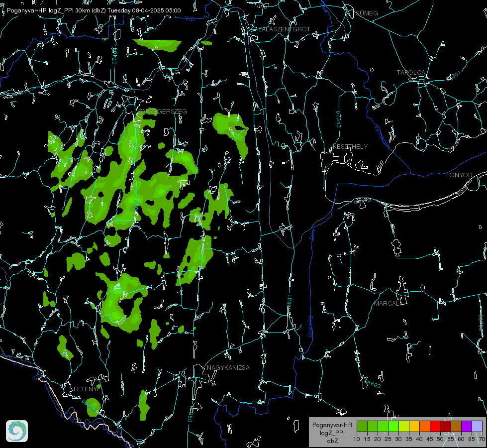Click the radar title 'Poganyvar-HR logZ_PPI 30km' text
487x448 pixels.
(x=48, y=10)
